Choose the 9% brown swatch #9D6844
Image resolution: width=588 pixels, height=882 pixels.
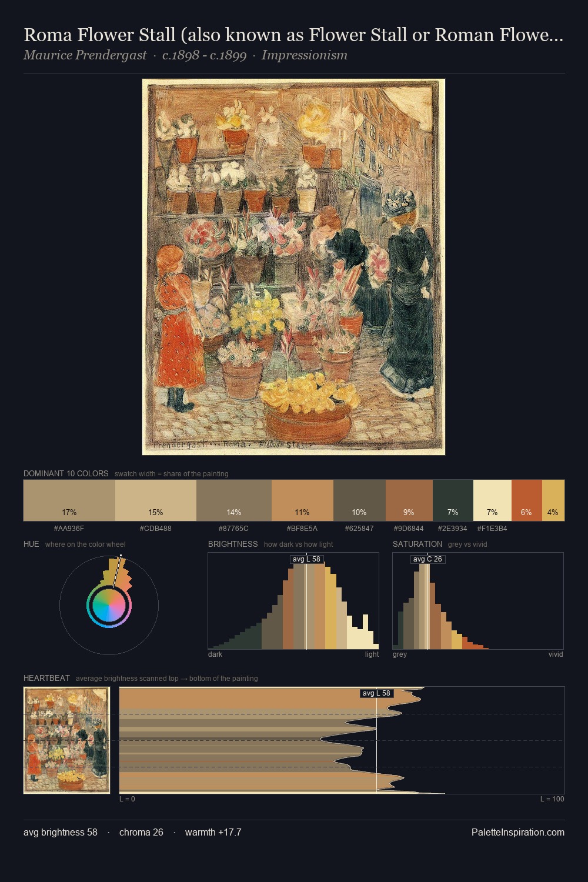pos(409,500)
